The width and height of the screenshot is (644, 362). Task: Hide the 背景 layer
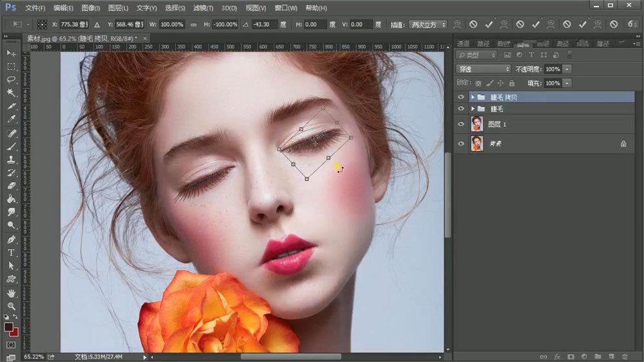point(461,144)
